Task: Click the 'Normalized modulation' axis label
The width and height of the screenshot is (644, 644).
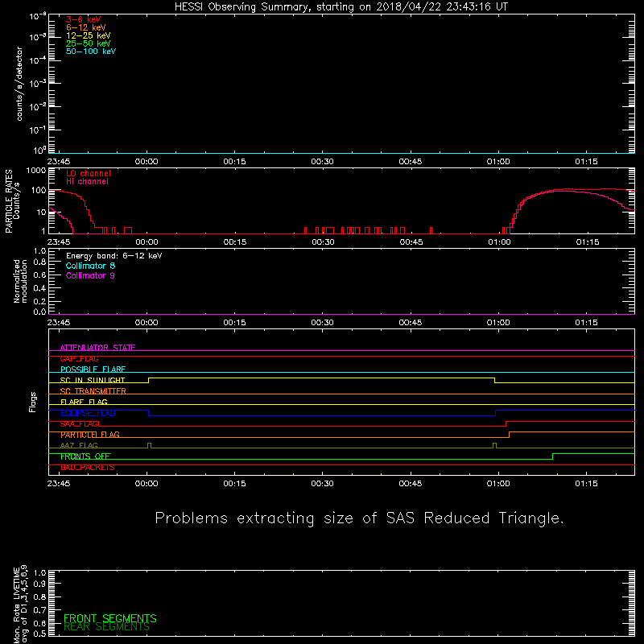Action: pos(20,281)
